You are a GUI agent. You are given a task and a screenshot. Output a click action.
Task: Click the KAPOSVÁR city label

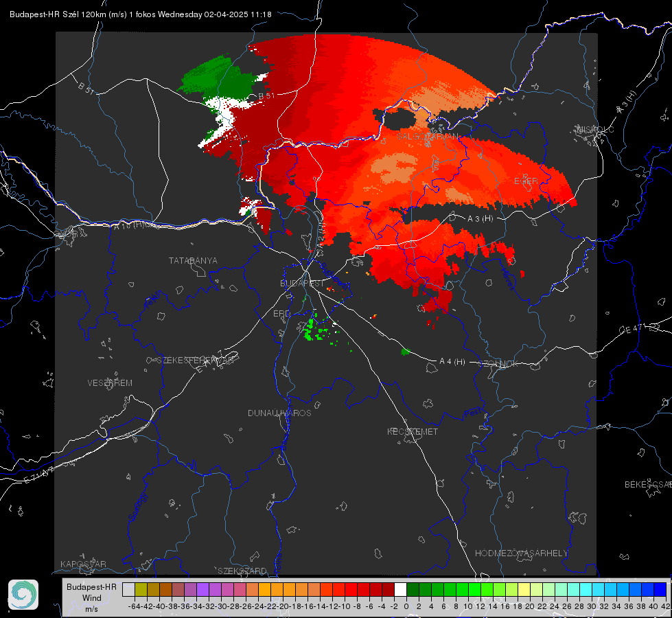click(x=83, y=564)
